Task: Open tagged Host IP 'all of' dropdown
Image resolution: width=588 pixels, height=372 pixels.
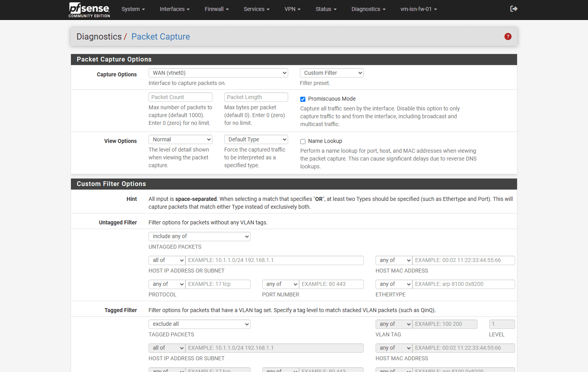Action: point(167,348)
